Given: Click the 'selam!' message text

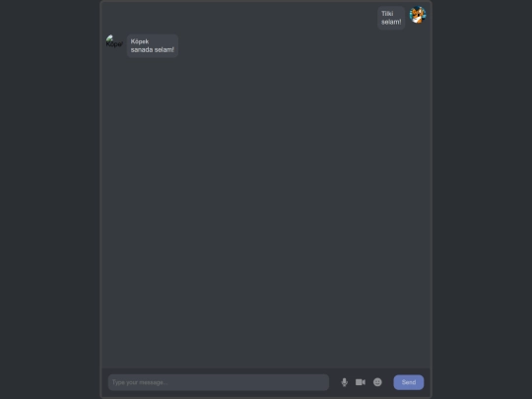Looking at the screenshot, I should coord(391,22).
